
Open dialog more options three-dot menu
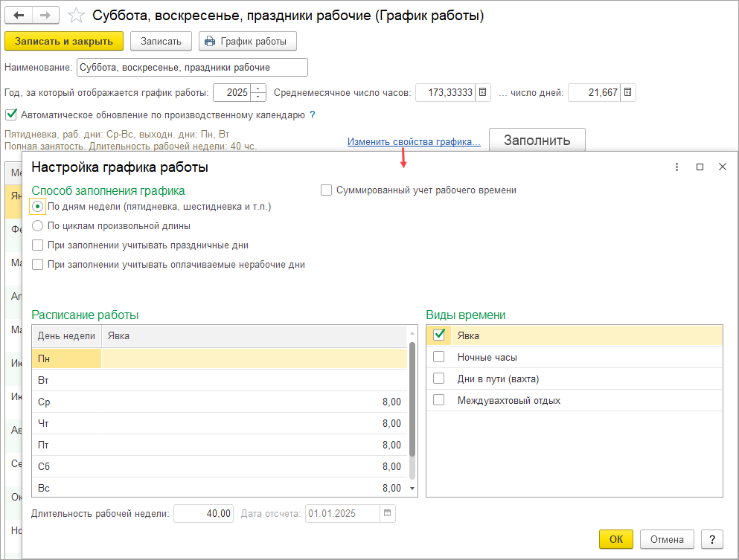point(676,167)
